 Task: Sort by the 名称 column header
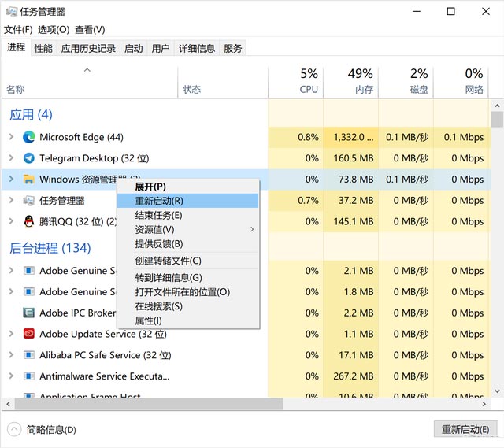tap(89, 82)
